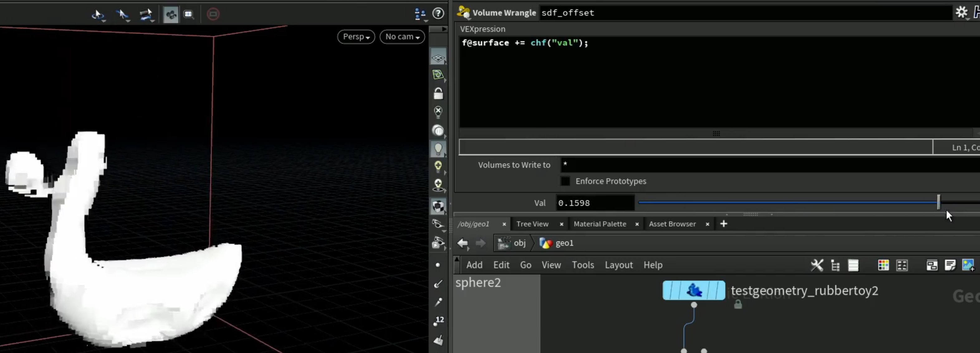Collapse the display options bar arrow

[444, 29]
